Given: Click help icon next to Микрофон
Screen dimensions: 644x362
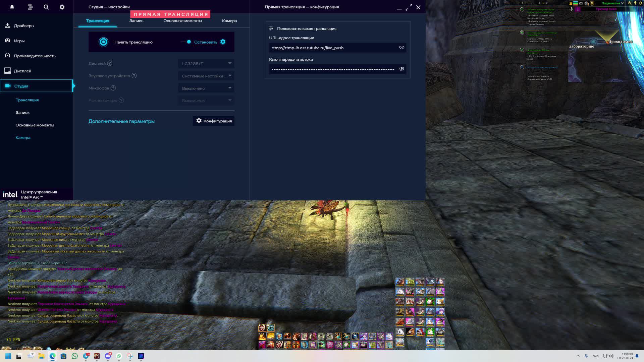Looking at the screenshot, I should point(113,88).
